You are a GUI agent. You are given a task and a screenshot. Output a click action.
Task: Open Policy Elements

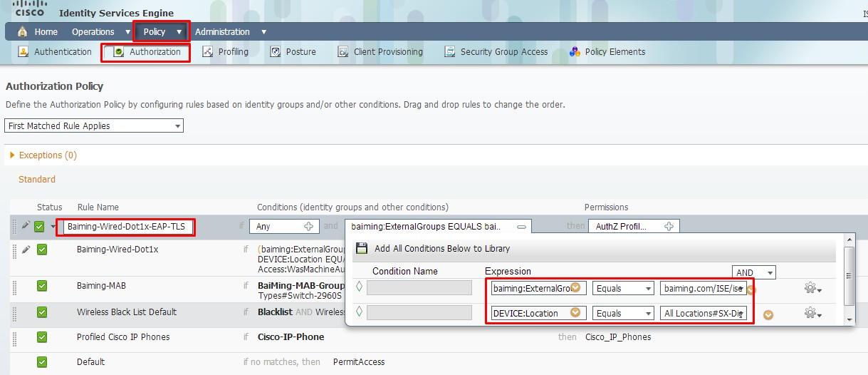tap(607, 52)
